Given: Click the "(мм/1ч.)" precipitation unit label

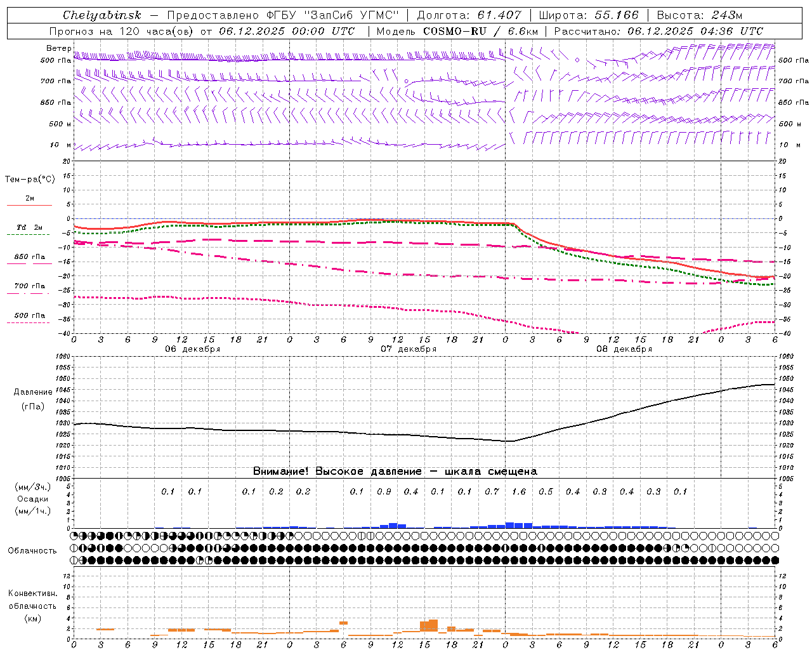Looking at the screenshot, I should pyautogui.click(x=33, y=511).
